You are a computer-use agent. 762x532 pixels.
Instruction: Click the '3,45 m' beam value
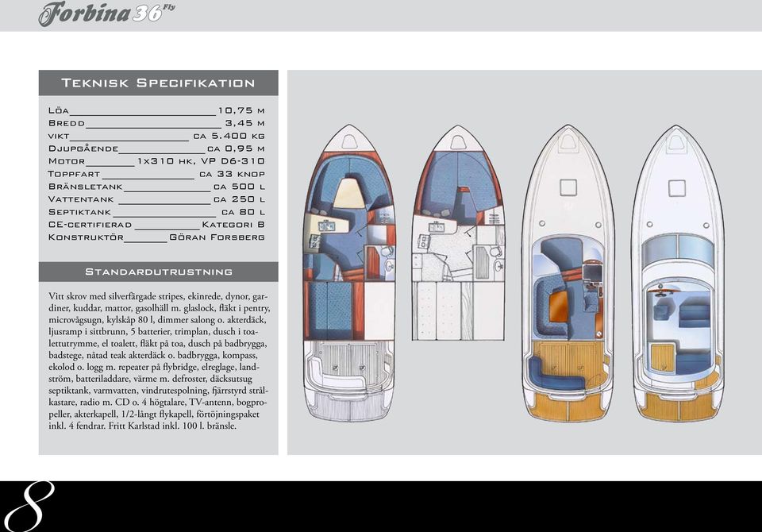click(x=245, y=124)
